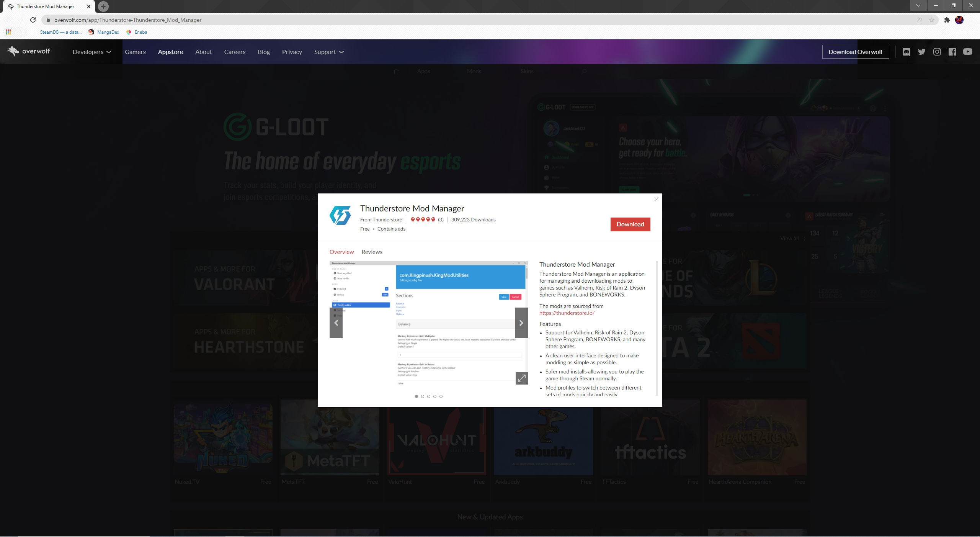Open Overwolf Facebook icon link

[952, 52]
